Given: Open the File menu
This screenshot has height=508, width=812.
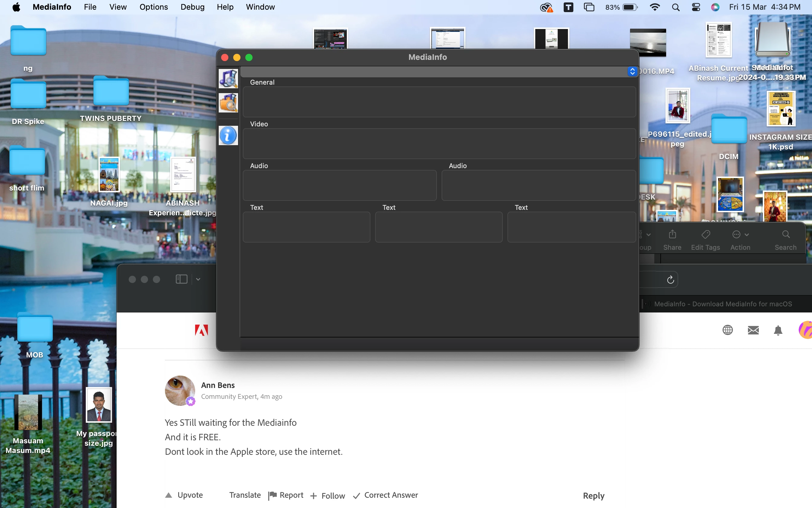Looking at the screenshot, I should (x=90, y=7).
